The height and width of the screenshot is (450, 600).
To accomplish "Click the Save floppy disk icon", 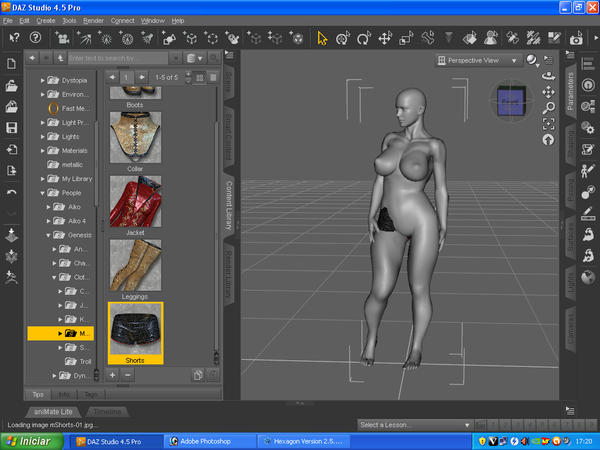I will [x=11, y=128].
